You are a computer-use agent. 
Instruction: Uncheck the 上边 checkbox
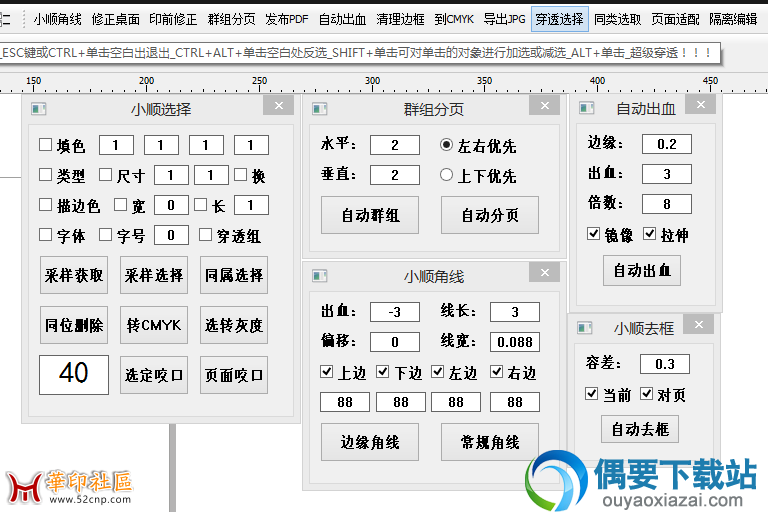[x=326, y=372]
